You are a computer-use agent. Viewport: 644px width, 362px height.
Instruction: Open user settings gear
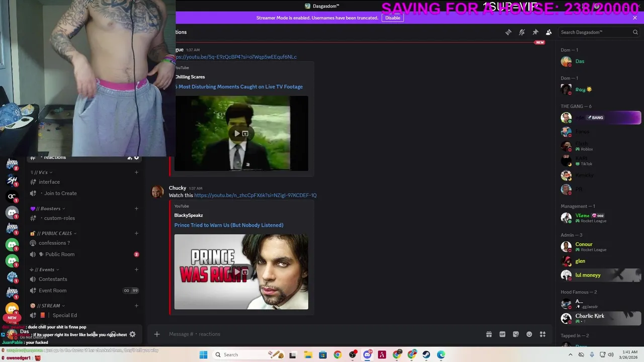coord(132,334)
